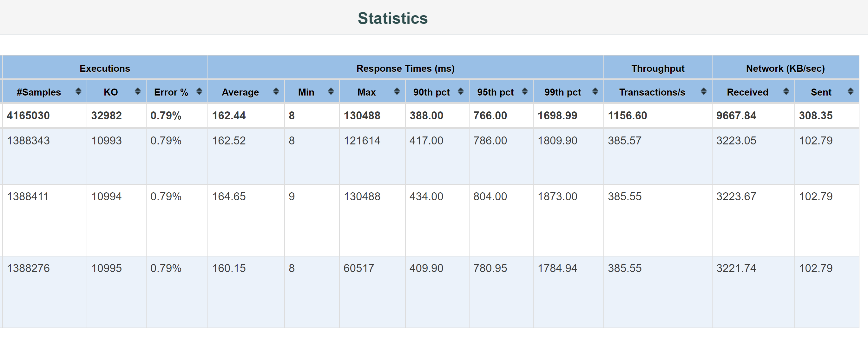Click the sort arrows beside Transactions/s

(x=704, y=91)
